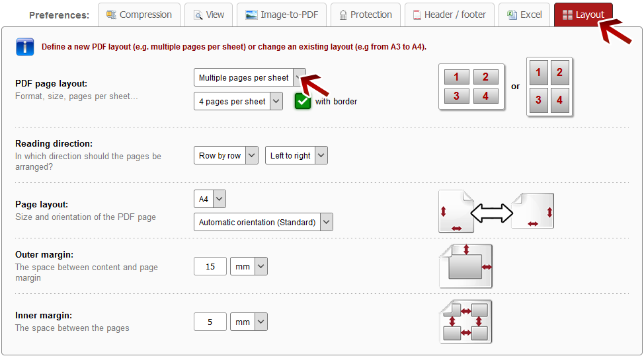Image resolution: width=644 pixels, height=358 pixels.
Task: Click the double-headed orientation swap arrow
Action: [492, 213]
